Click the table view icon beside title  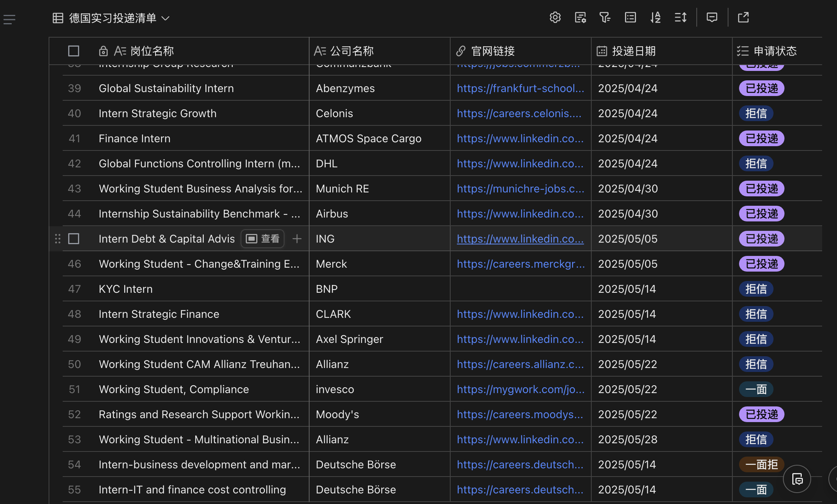[58, 18]
